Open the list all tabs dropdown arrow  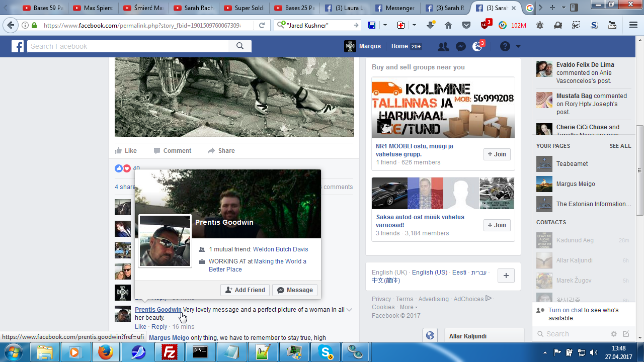(x=563, y=8)
